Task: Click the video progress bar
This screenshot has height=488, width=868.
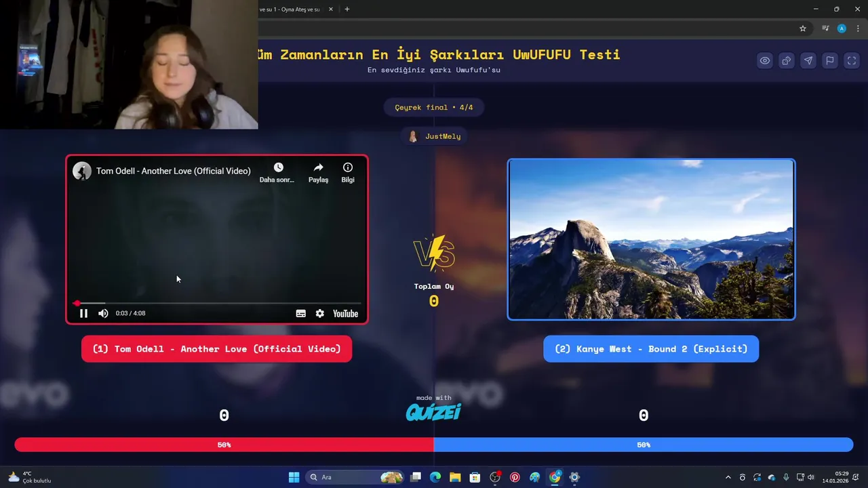Action: coord(217,303)
